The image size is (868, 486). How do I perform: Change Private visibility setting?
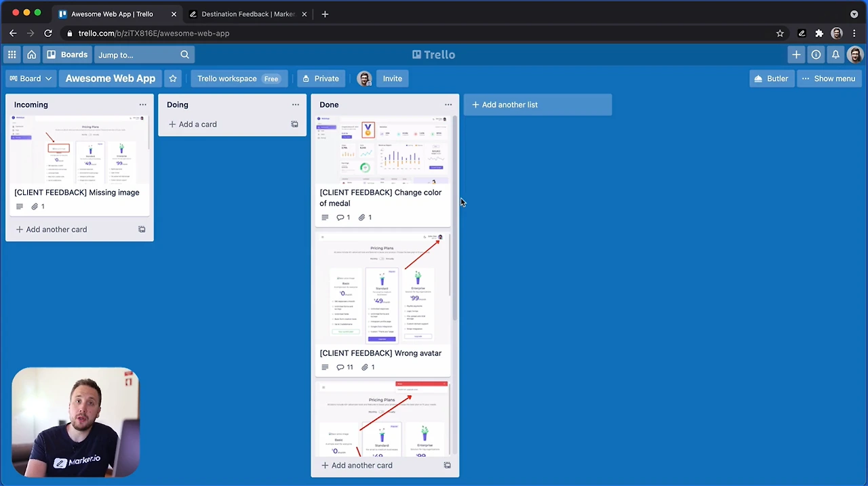coord(321,79)
